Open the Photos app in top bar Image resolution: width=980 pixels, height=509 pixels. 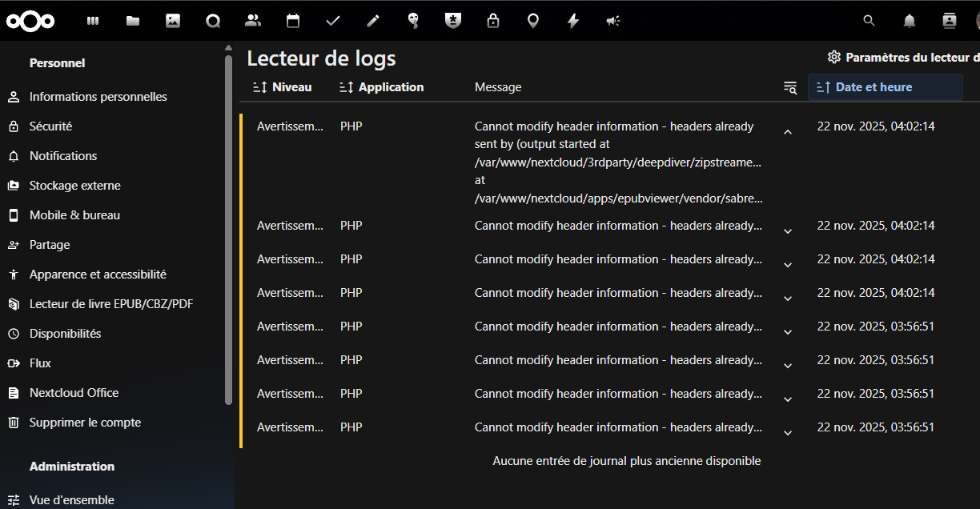click(x=173, y=22)
